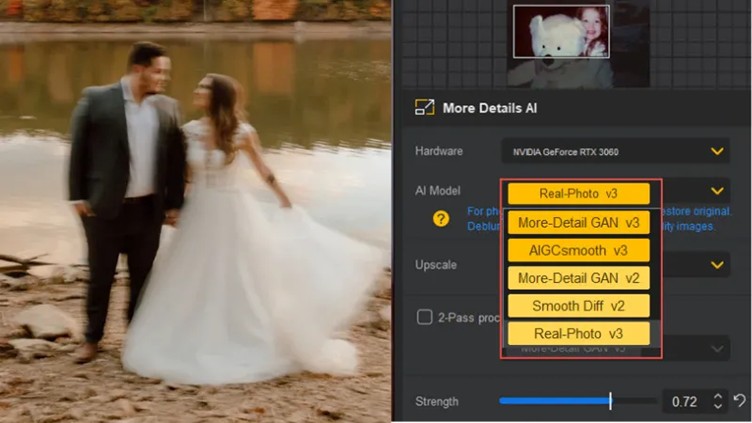Viewport: 752px width, 423px height.
Task: Click the current AI Model value Real-Photo v3 at top
Action: pyautogui.click(x=579, y=193)
